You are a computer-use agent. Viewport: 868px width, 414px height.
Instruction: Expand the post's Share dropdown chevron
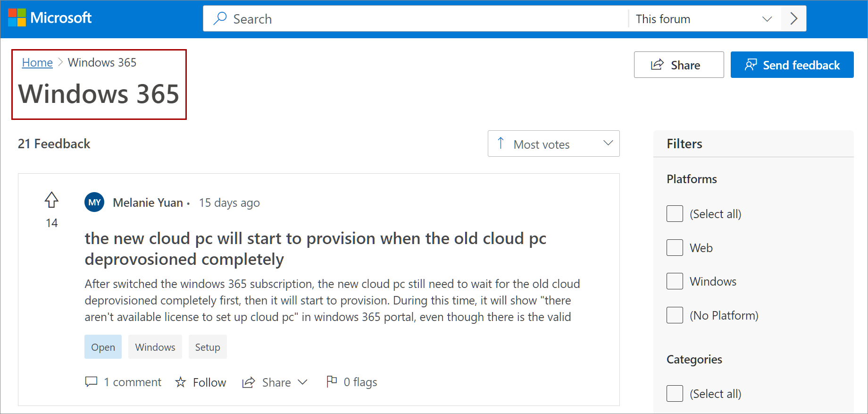[302, 382]
